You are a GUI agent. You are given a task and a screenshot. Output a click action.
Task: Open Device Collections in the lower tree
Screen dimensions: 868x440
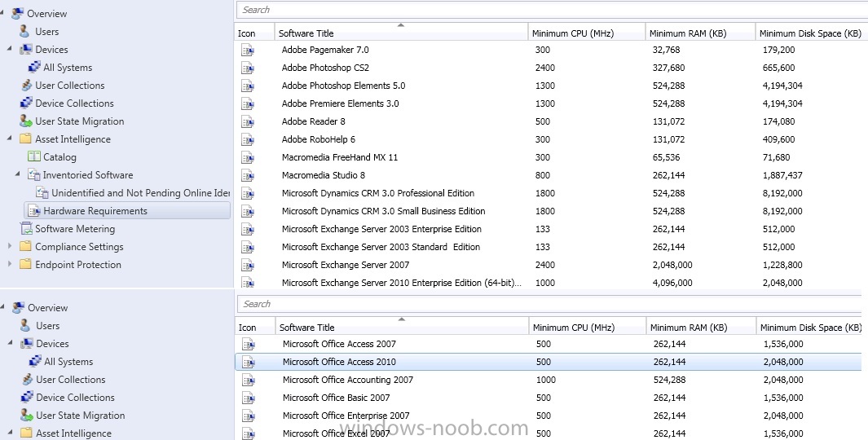point(75,398)
